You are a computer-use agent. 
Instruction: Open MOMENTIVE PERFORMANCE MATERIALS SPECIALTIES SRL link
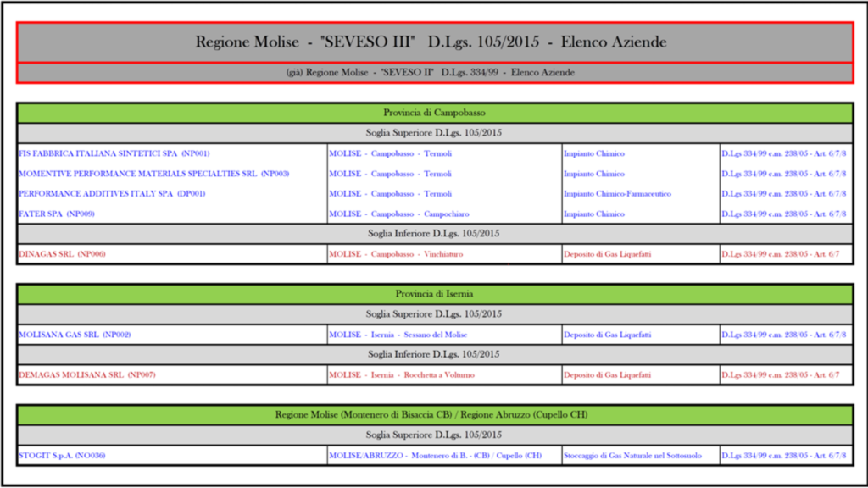pyautogui.click(x=154, y=174)
